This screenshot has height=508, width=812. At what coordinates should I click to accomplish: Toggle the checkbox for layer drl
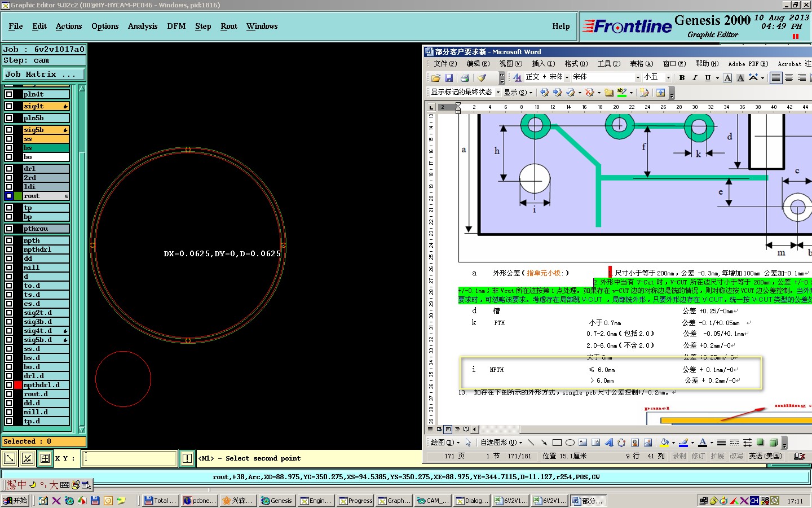[9, 169]
